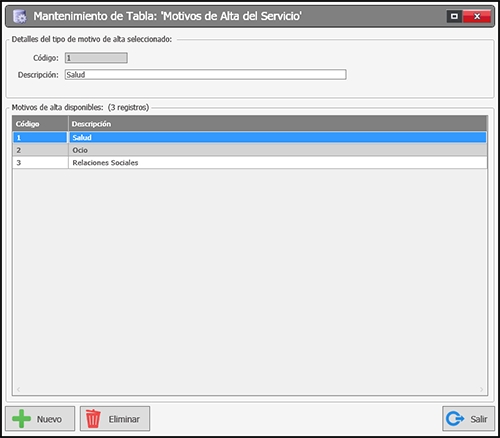
Task: Sort by the Descripción column header
Action: coord(278,124)
